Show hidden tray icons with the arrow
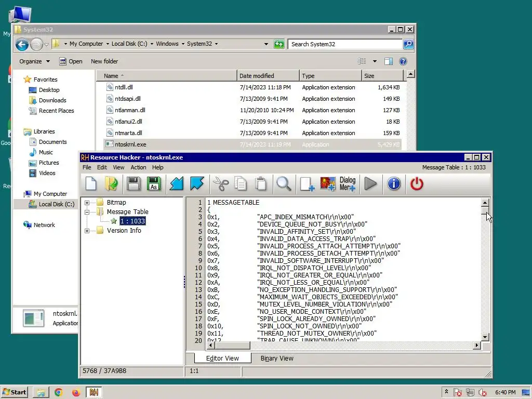Viewport: 532px width, 399px height. pyautogui.click(x=446, y=392)
